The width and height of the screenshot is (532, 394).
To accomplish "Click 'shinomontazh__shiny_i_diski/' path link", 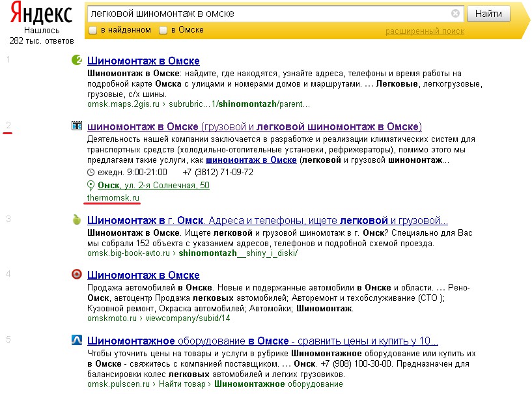I will coord(238,253).
